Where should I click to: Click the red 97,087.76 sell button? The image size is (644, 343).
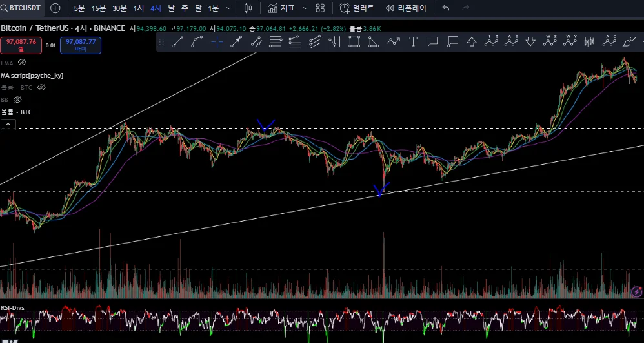(x=21, y=45)
